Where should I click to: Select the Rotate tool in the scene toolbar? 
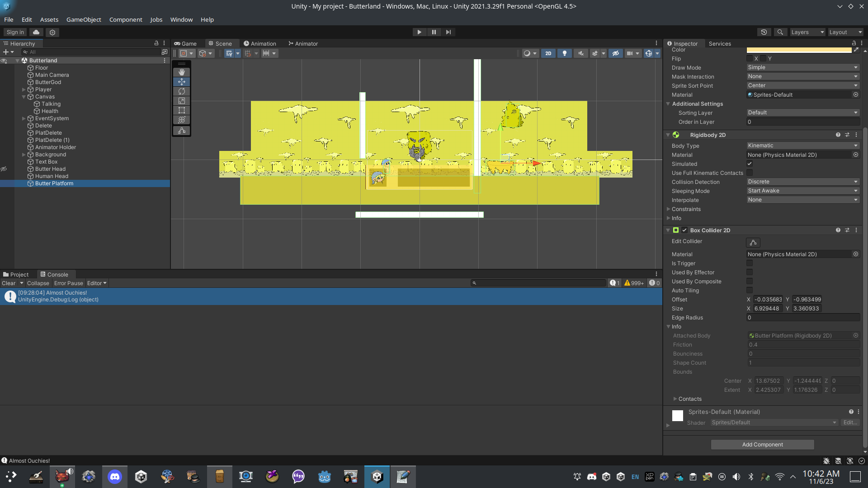(x=182, y=91)
